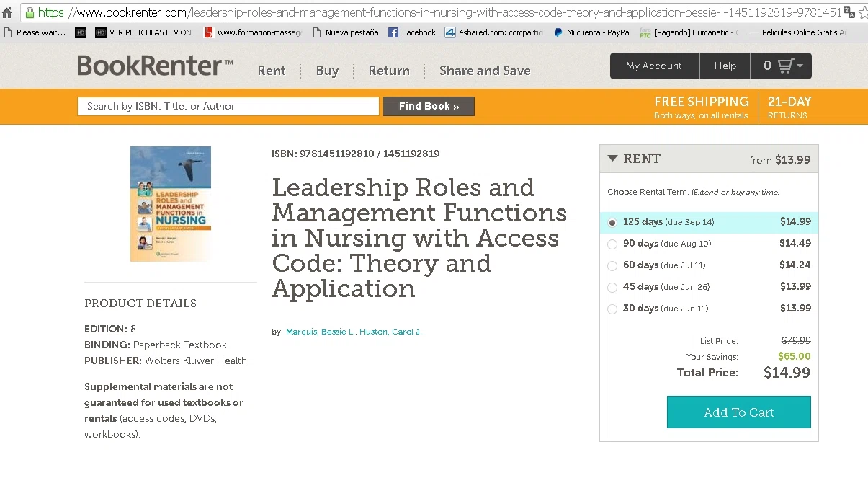Open the Mi cuenta - PayPal bookmark
Viewport: 868px width, 504px height.
[592, 32]
